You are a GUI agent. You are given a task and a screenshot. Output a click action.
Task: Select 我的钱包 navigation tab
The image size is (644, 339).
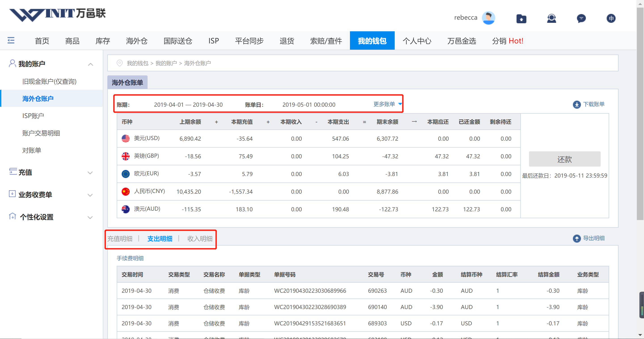pos(372,40)
